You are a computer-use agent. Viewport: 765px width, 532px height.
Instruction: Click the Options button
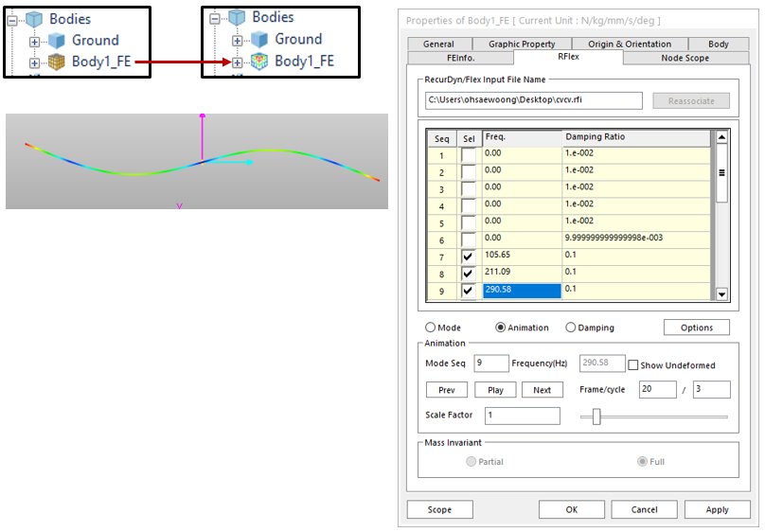[x=697, y=328]
